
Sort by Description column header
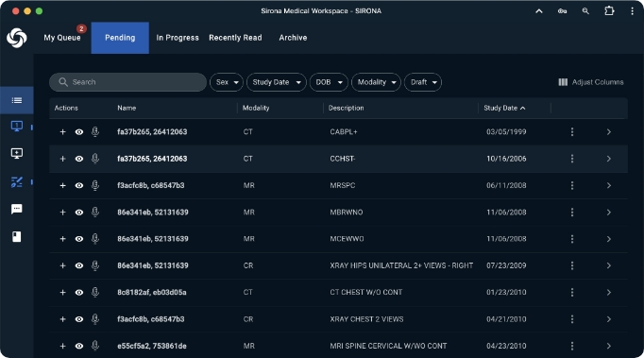coord(346,108)
